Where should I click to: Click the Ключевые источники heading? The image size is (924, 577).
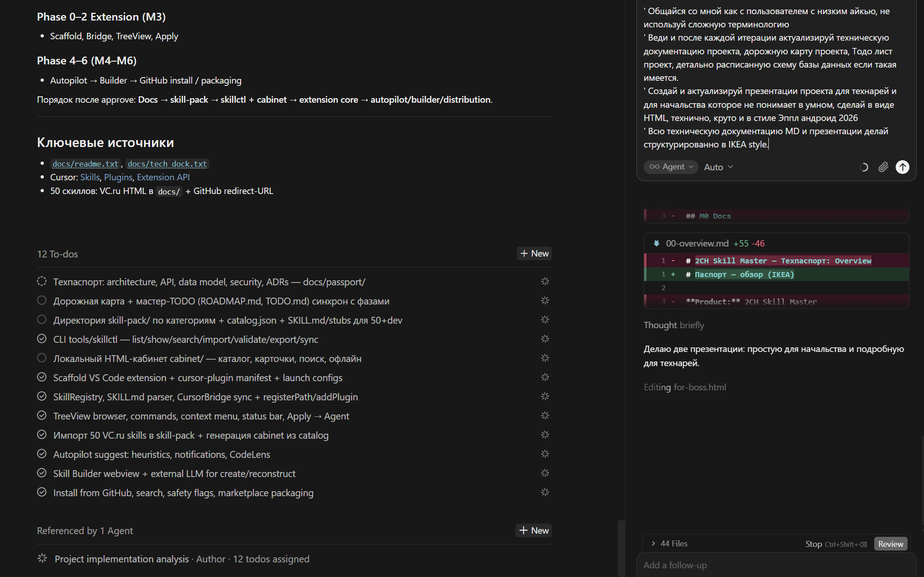coord(105,142)
